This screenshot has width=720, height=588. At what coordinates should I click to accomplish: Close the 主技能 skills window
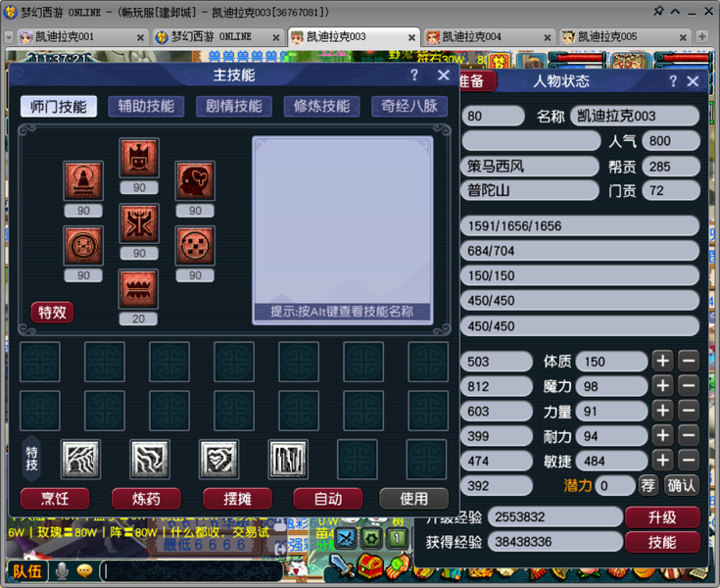[444, 74]
